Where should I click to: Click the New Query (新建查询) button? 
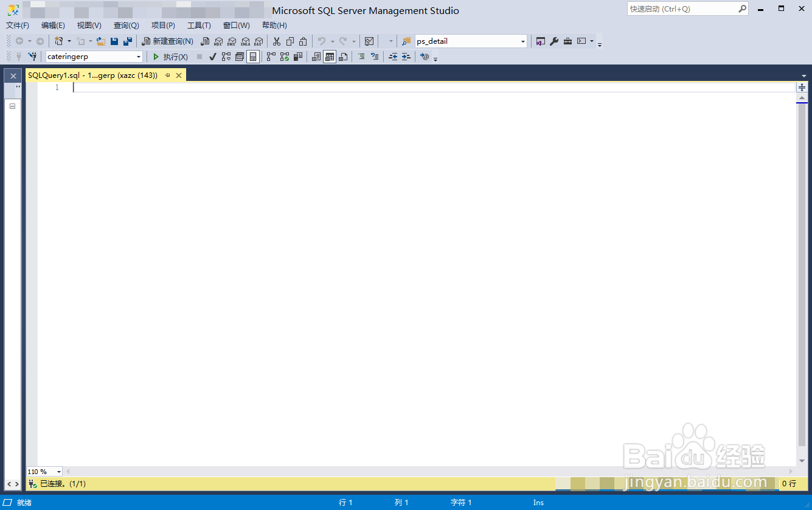167,41
